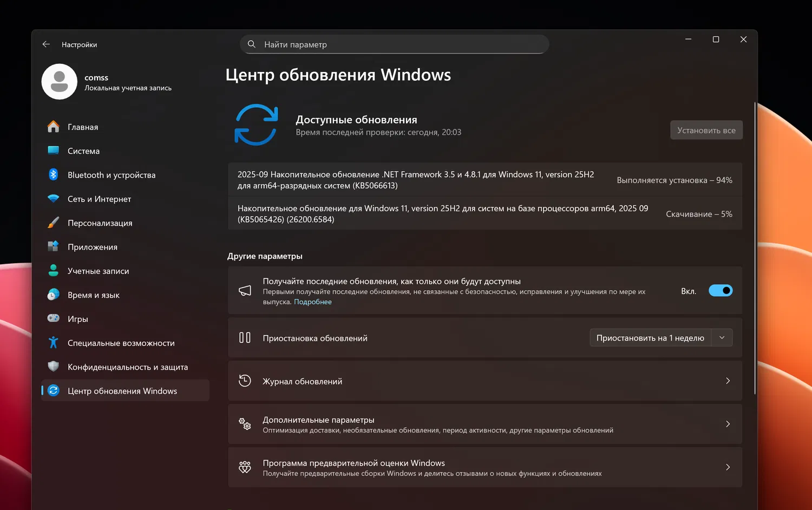
Task: Select Время и язык in the sidebar
Action: tap(94, 295)
